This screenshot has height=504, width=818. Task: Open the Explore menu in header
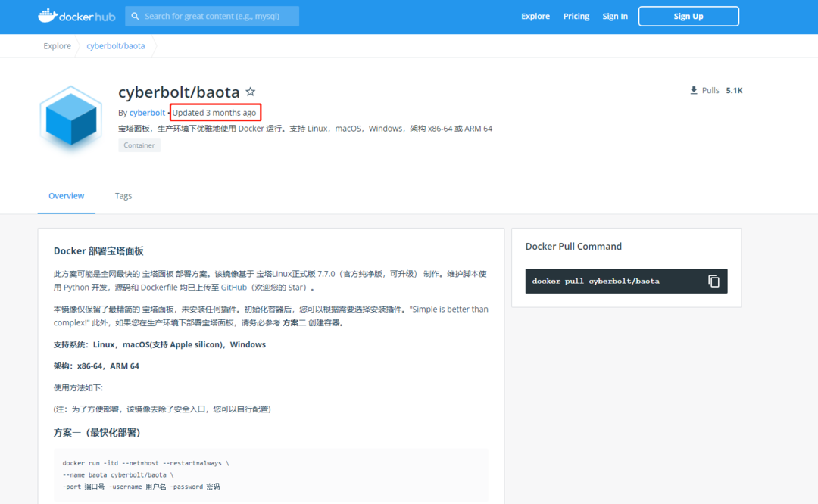(x=535, y=16)
